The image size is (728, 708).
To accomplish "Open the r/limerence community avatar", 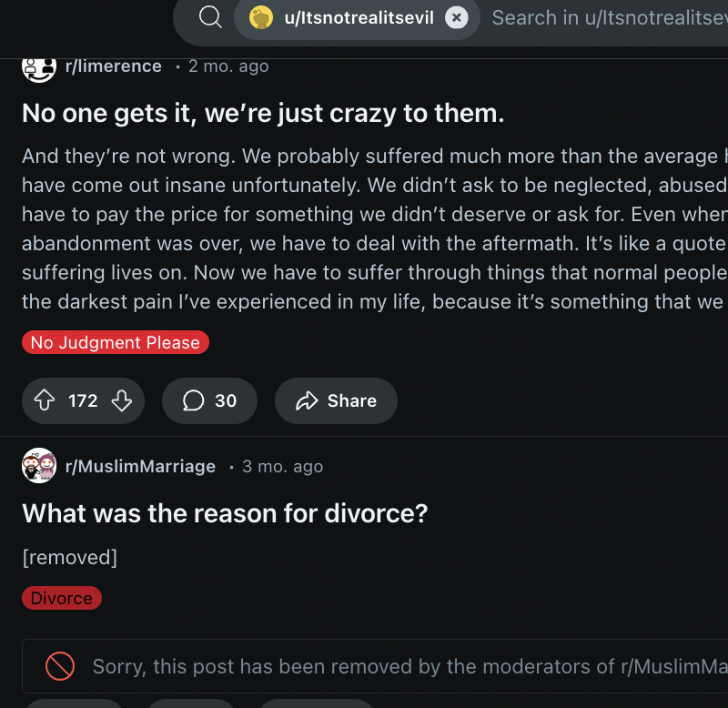I will point(39,66).
